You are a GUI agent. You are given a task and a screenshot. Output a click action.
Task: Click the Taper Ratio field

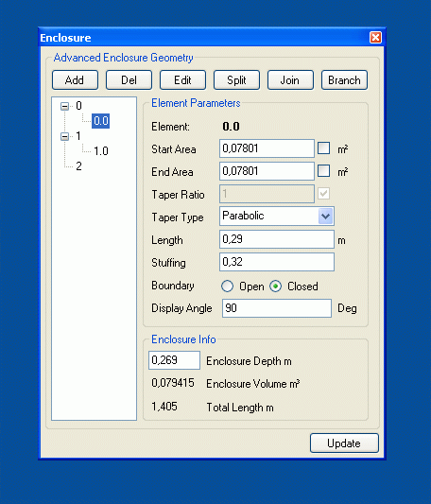coord(267,194)
